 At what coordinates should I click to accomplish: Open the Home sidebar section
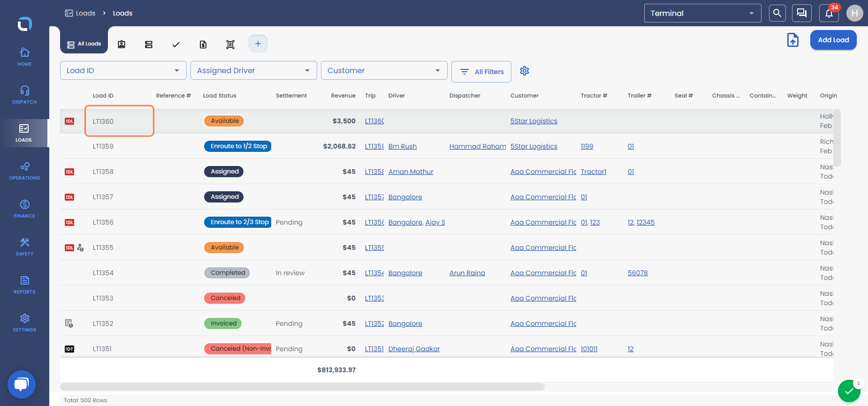pos(24,56)
